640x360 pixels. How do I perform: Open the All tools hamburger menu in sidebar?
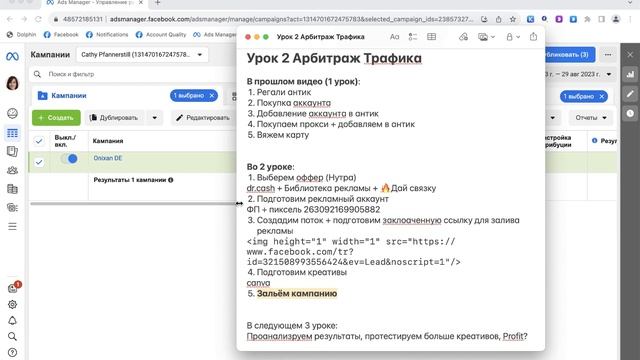pyautogui.click(x=12, y=227)
